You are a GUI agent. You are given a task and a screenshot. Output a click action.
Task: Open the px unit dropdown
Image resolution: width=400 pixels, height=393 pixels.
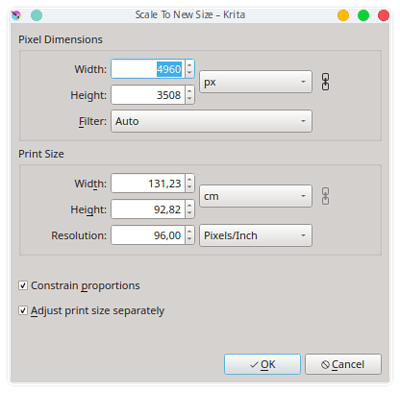tap(256, 82)
